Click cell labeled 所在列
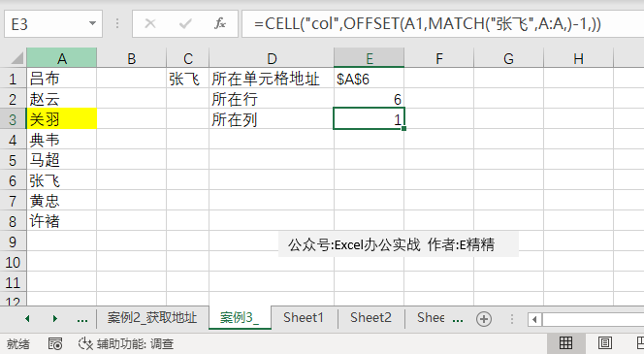Viewport: 644px width, 354px height. click(272, 118)
